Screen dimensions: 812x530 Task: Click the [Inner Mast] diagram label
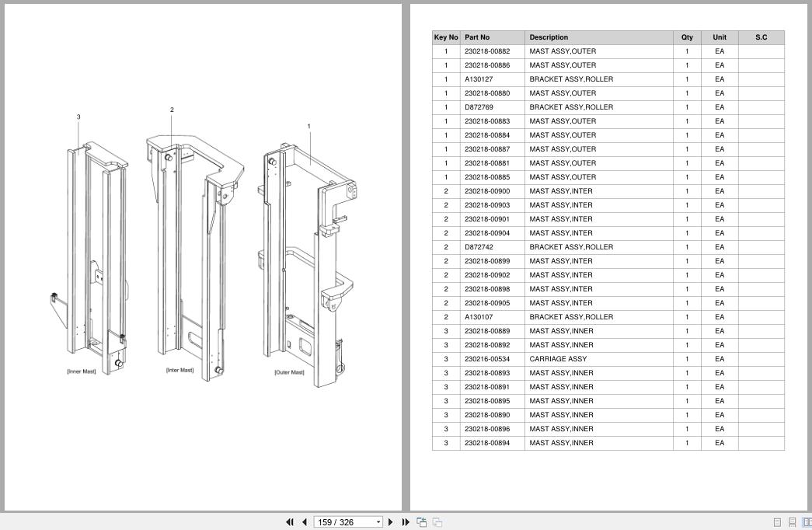click(82, 371)
